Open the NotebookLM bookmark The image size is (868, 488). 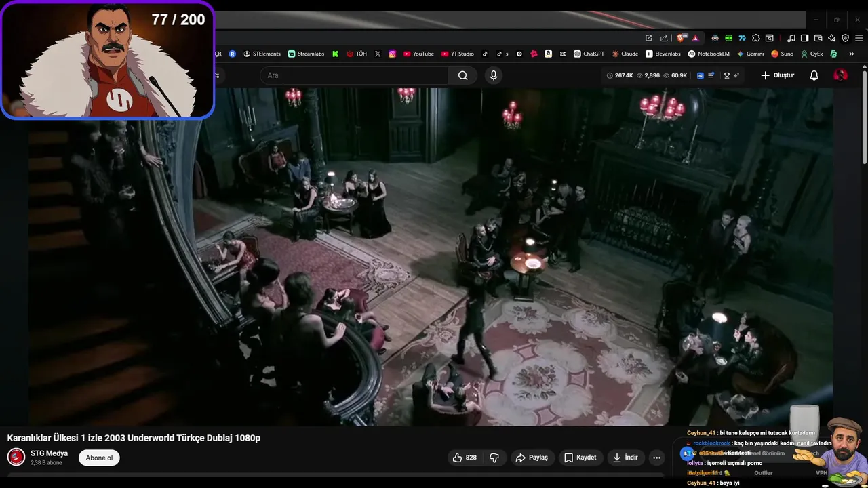pos(709,54)
